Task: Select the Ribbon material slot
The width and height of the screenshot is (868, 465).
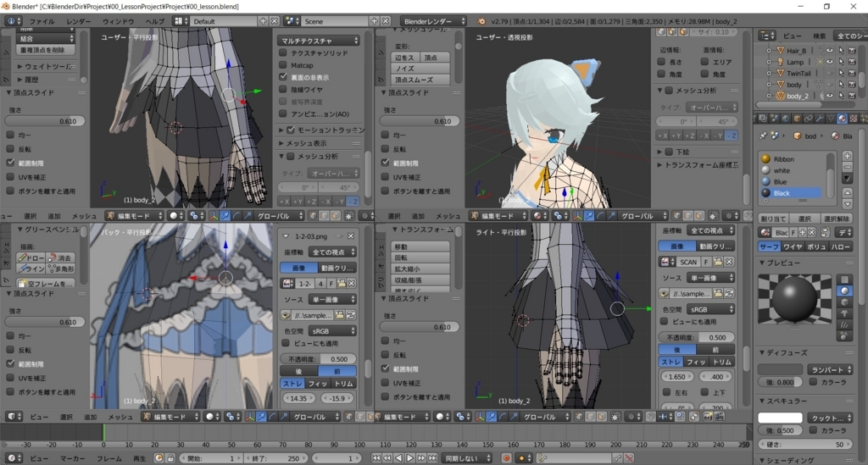Action: 793,158
